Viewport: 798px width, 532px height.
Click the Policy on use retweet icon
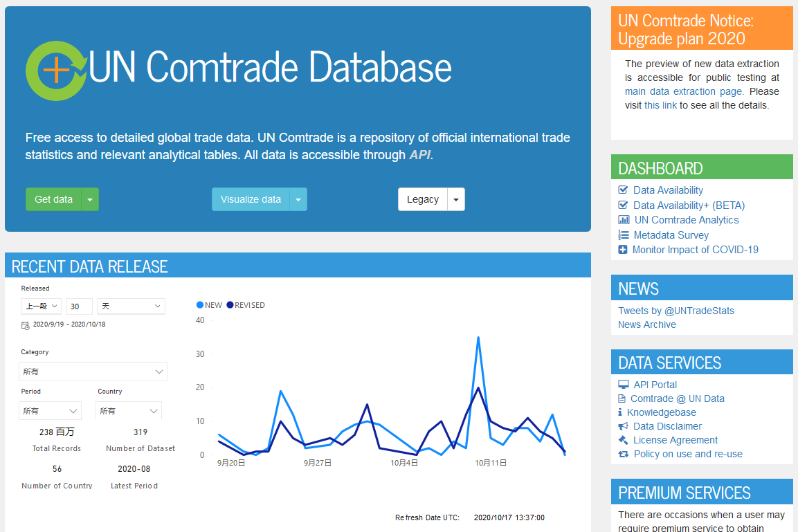coord(624,455)
